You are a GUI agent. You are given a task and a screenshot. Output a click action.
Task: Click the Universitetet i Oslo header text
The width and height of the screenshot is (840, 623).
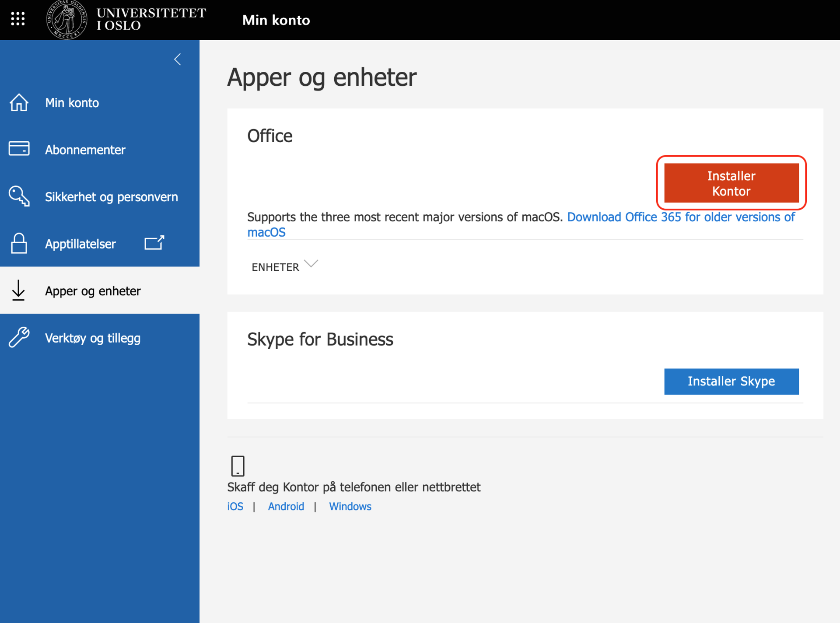(x=151, y=19)
